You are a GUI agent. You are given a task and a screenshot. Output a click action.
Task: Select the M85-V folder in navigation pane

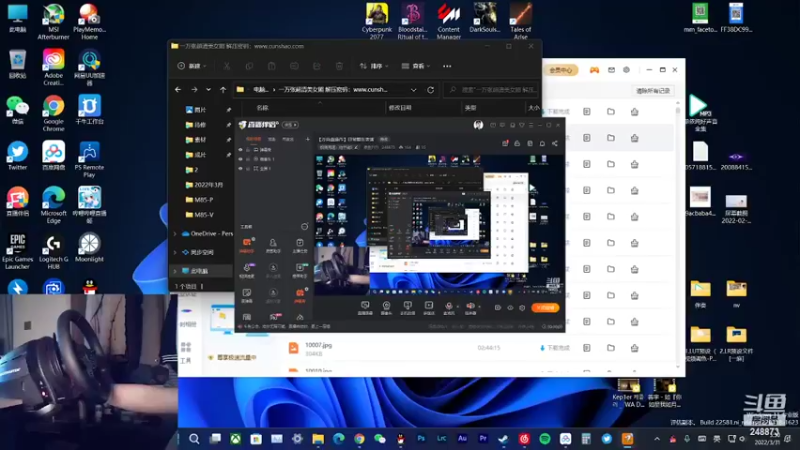[x=199, y=215]
